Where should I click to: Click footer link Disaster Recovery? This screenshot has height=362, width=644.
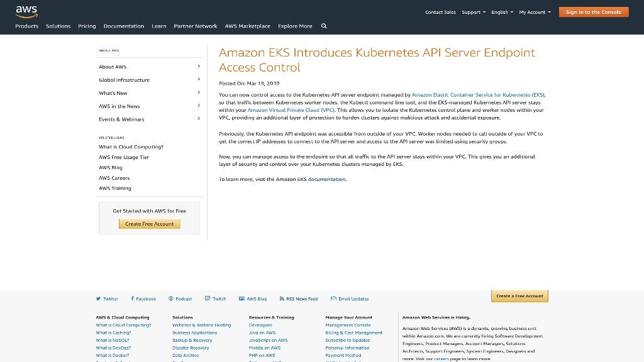click(191, 348)
